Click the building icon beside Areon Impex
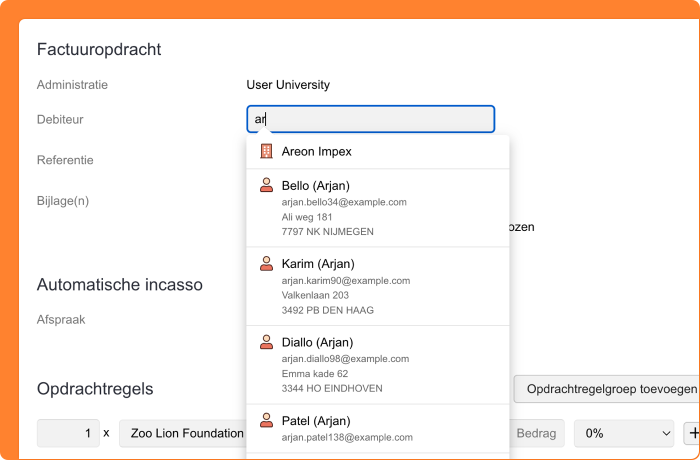This screenshot has height=460, width=700. pos(266,152)
